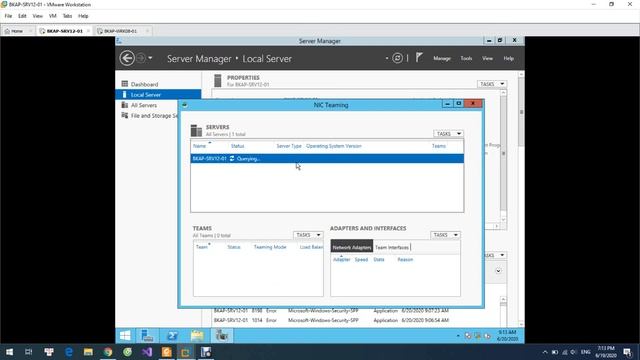
Task: Sort teams by the Teaming Mode column
Action: tap(270, 247)
